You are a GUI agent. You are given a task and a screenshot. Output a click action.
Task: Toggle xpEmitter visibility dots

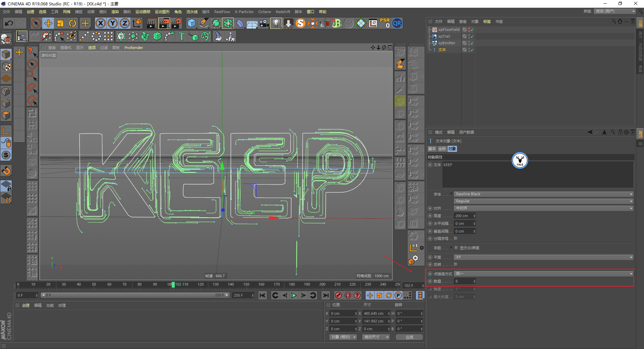469,43
